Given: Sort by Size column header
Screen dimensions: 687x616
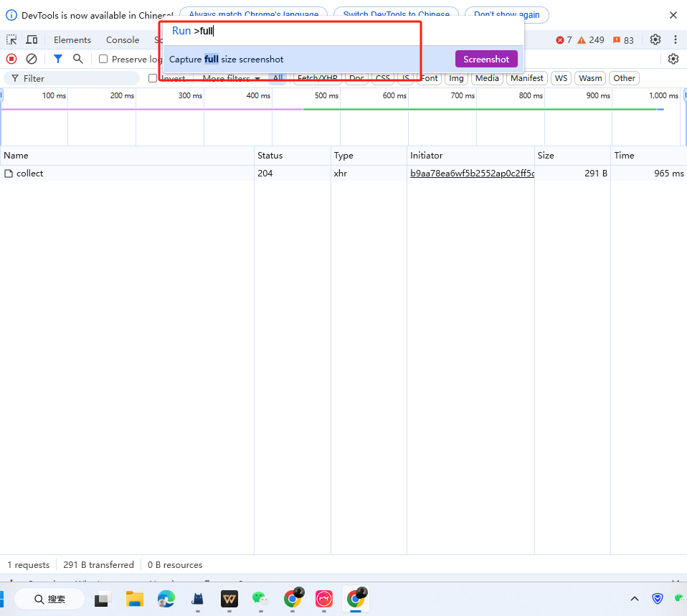Looking at the screenshot, I should (x=572, y=156).
